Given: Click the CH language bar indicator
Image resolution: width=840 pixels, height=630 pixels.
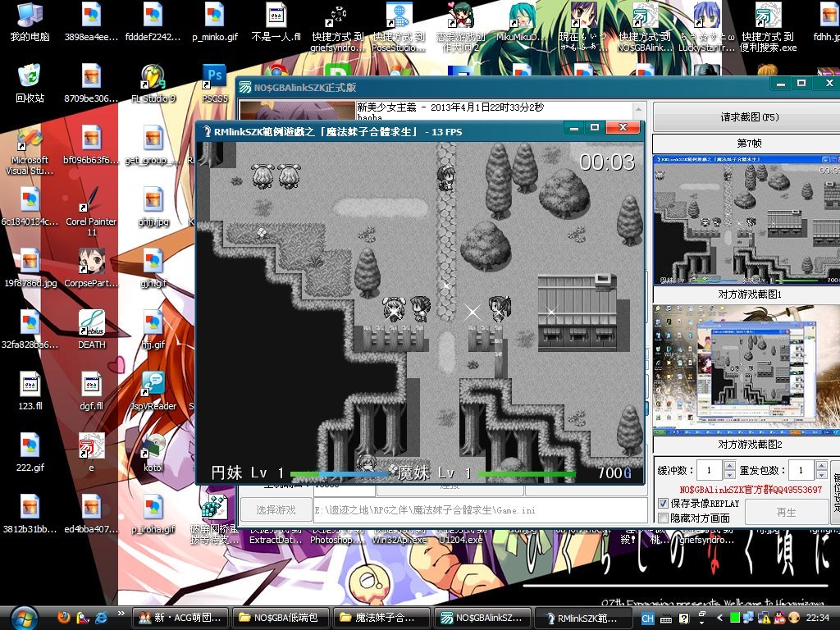Looking at the screenshot, I should click(648, 619).
